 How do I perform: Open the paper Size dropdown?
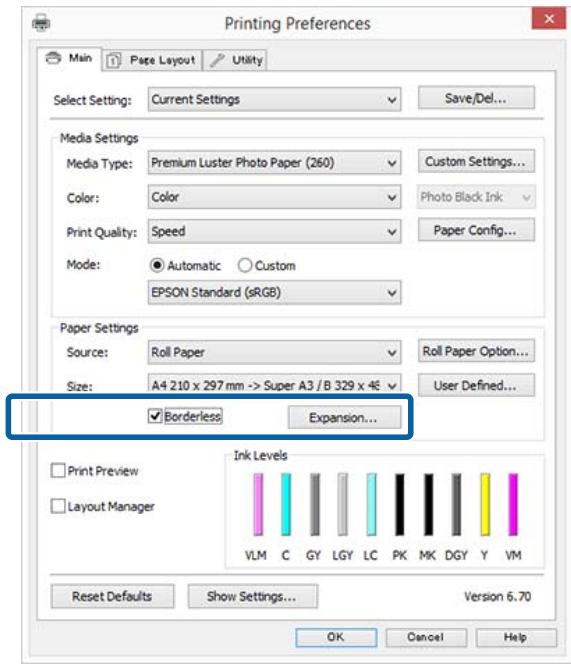pyautogui.click(x=274, y=386)
